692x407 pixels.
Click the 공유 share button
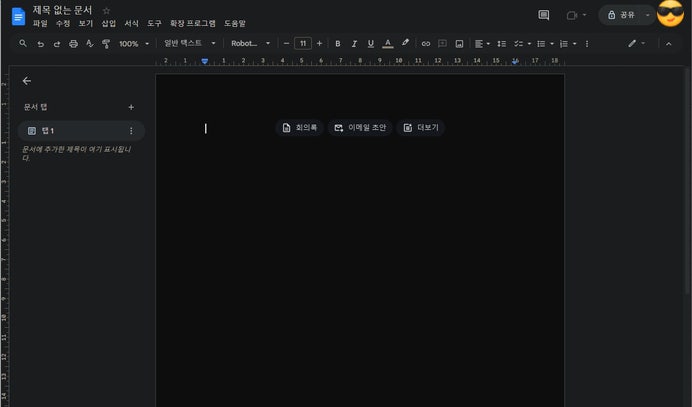coord(621,15)
